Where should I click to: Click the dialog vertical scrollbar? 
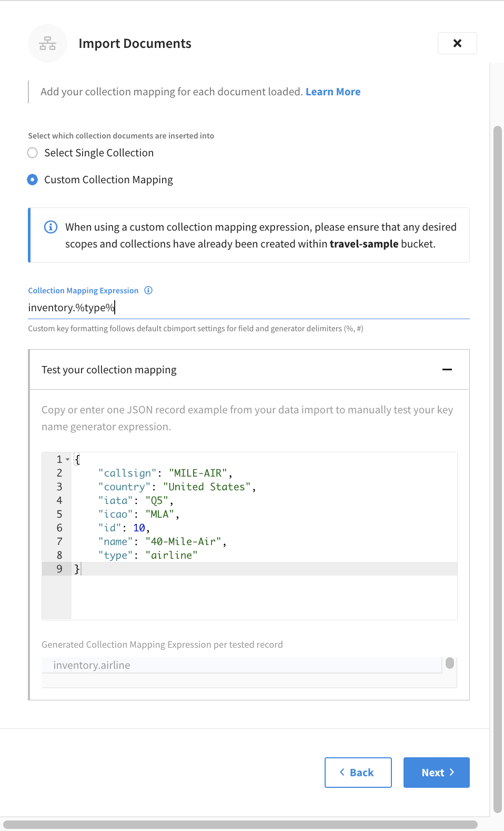point(498,469)
